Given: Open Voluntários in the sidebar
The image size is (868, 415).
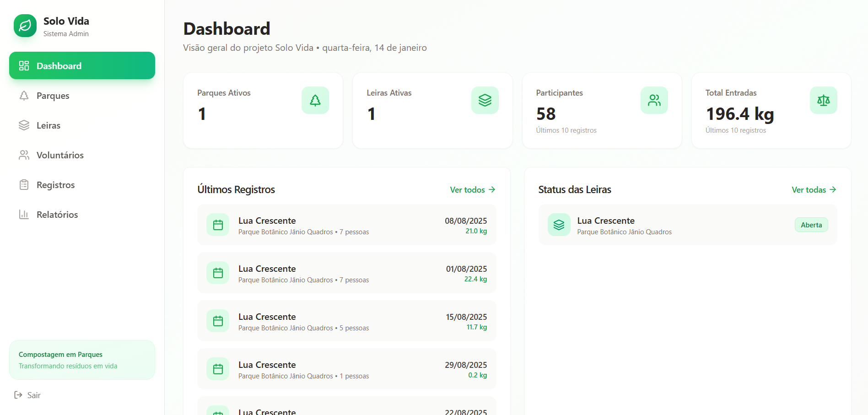Looking at the screenshot, I should pyautogui.click(x=82, y=155).
